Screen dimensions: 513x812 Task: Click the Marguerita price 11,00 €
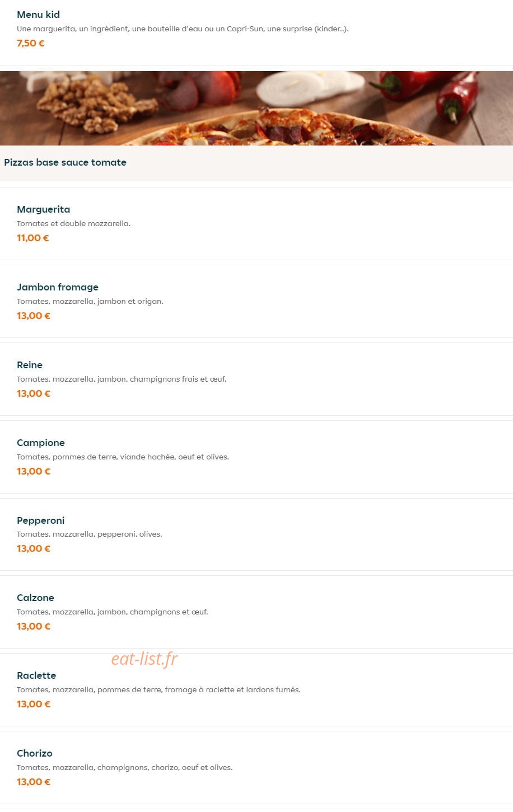tap(33, 238)
